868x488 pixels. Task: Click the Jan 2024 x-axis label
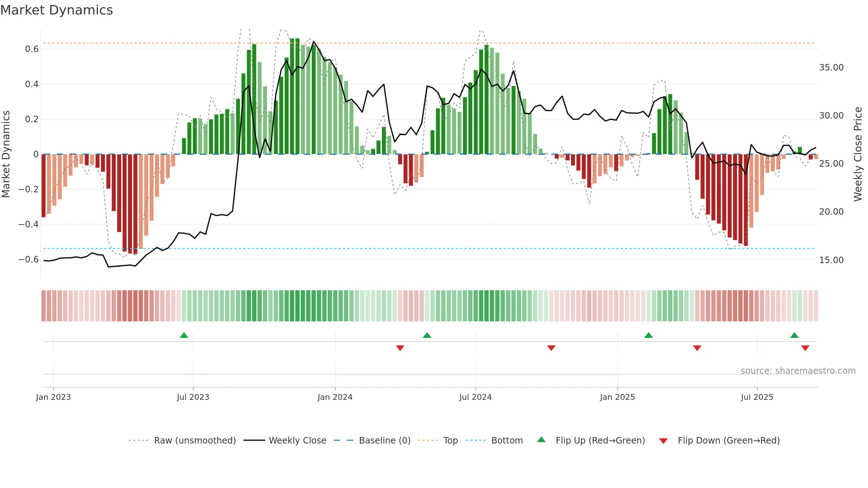[x=335, y=397]
